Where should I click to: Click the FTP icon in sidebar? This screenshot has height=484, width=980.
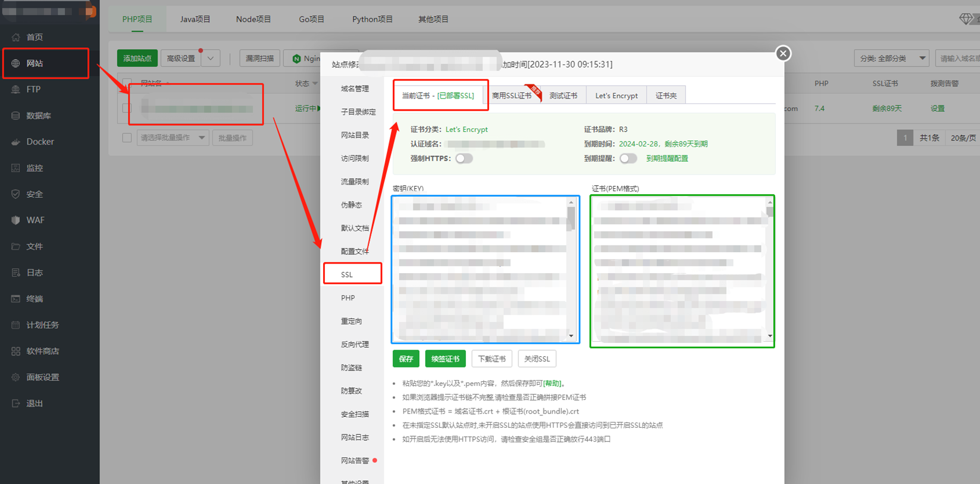point(16,90)
